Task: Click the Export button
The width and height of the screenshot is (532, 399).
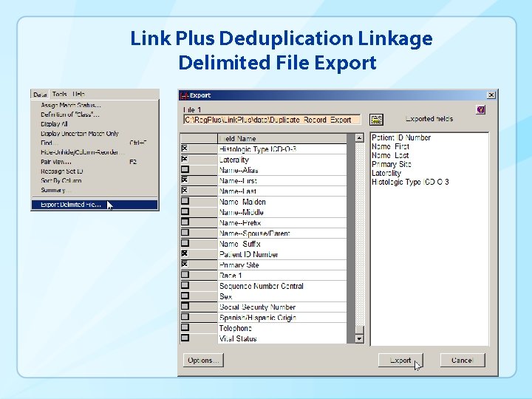Action: tap(400, 361)
